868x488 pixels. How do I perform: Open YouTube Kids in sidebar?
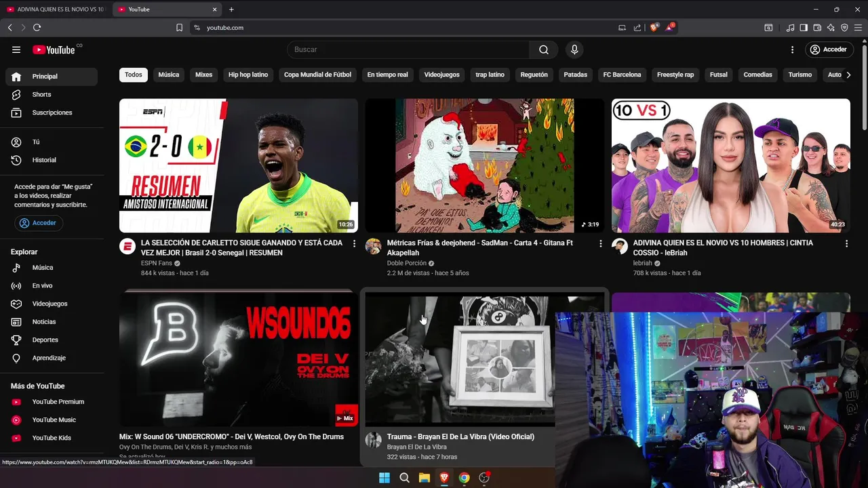click(x=52, y=438)
